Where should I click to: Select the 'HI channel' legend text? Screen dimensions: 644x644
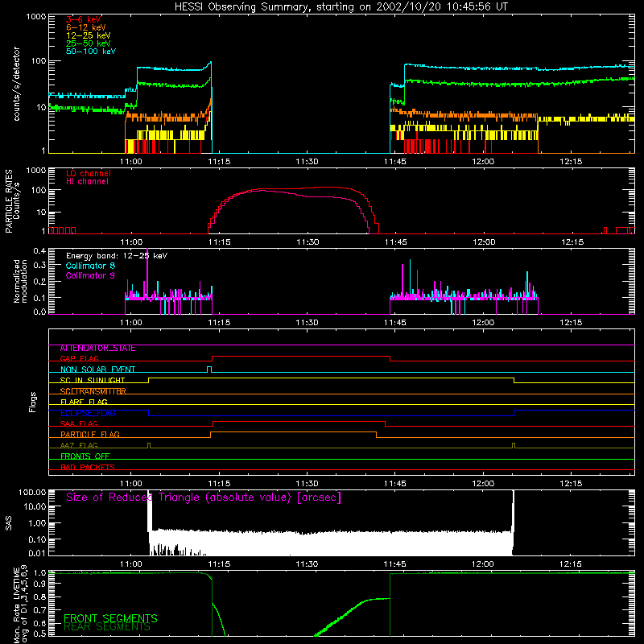(87, 181)
